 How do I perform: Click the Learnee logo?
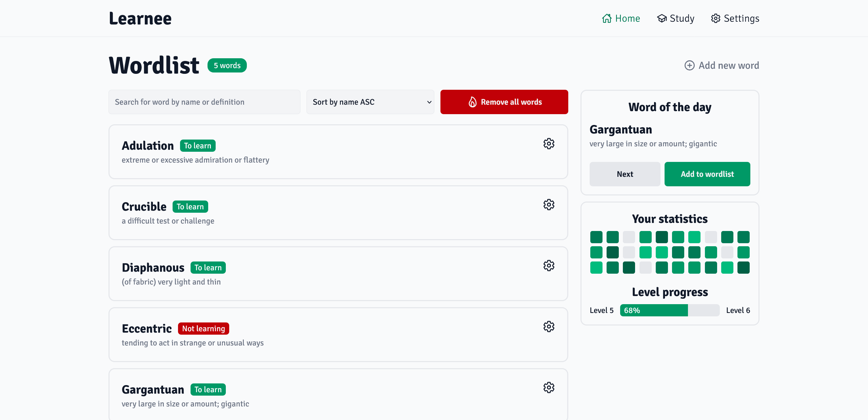pos(140,18)
